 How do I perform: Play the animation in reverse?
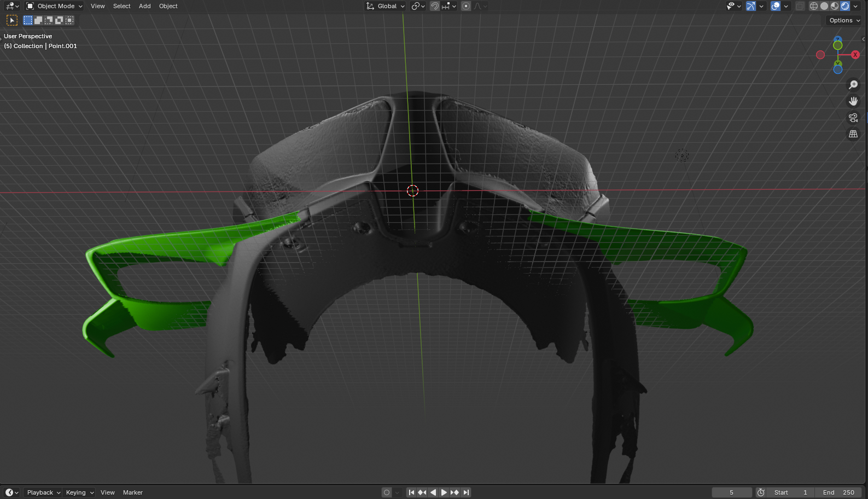(433, 492)
